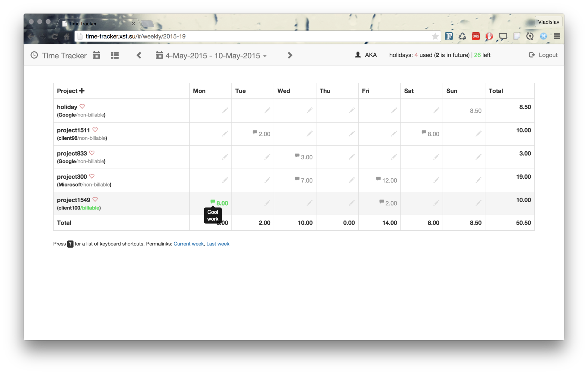The image size is (588, 374).
Task: Edit holiday Saturday entry pencil
Action: point(436,110)
